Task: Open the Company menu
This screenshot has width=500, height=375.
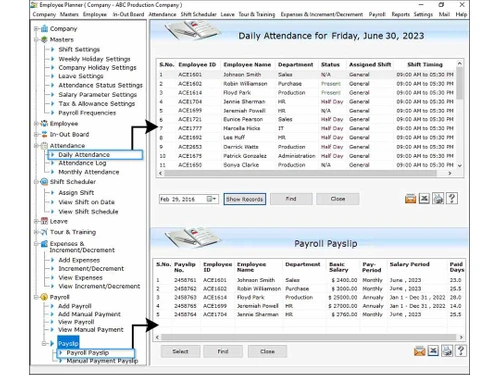Action: click(x=44, y=14)
